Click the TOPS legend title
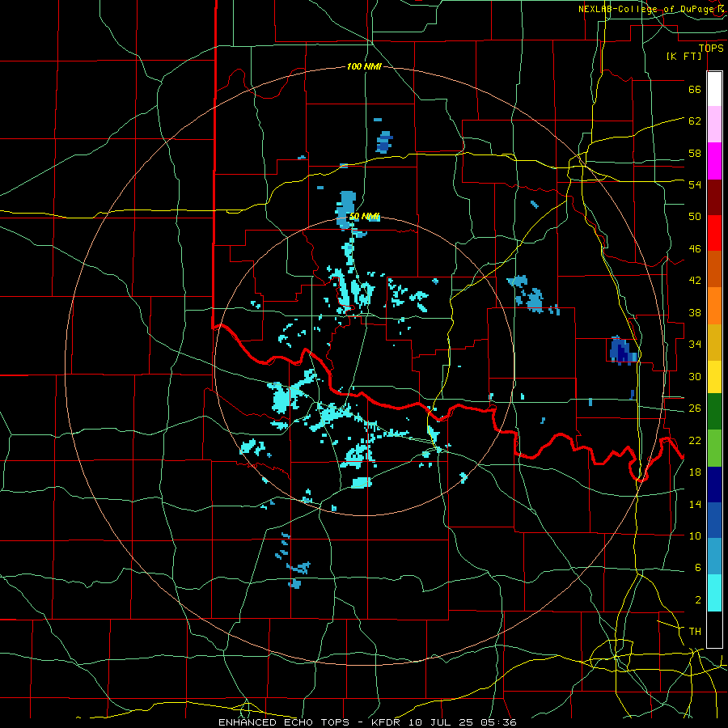 (711, 49)
